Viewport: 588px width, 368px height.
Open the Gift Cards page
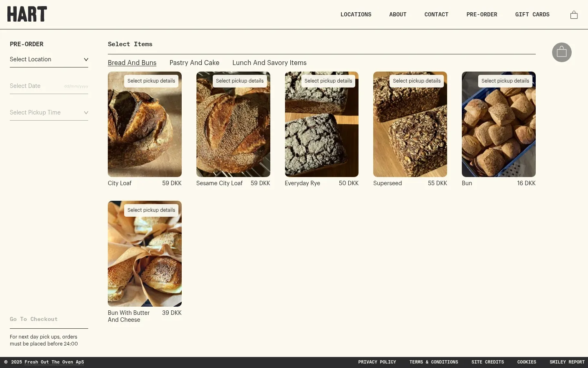tap(532, 15)
